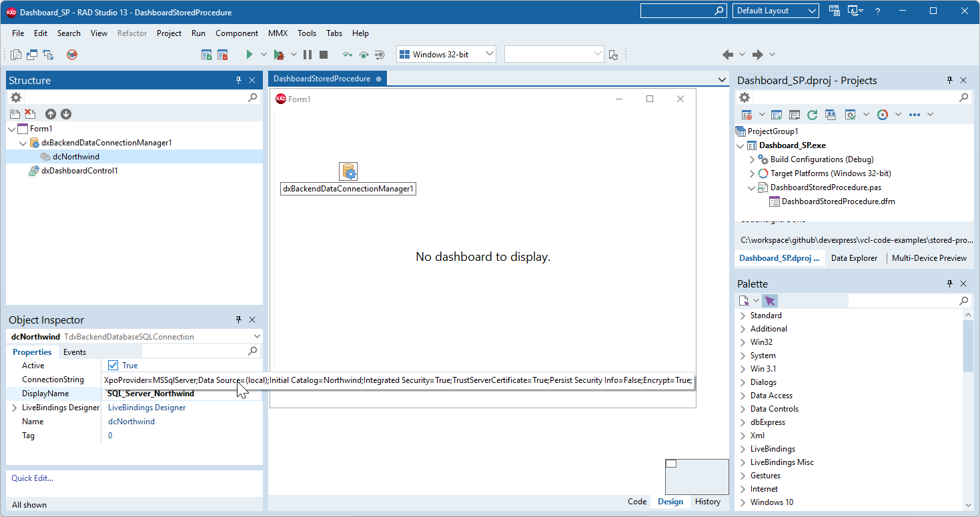Click the three-dots more icon in Projects toolbar
980x517 pixels.
[x=915, y=115]
